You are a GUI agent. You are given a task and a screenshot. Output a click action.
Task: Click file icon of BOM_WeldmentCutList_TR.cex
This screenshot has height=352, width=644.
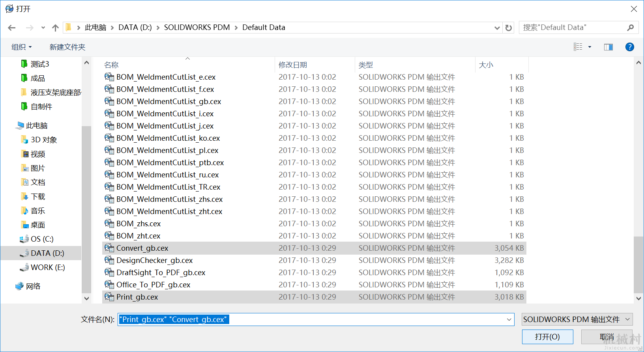click(x=109, y=187)
